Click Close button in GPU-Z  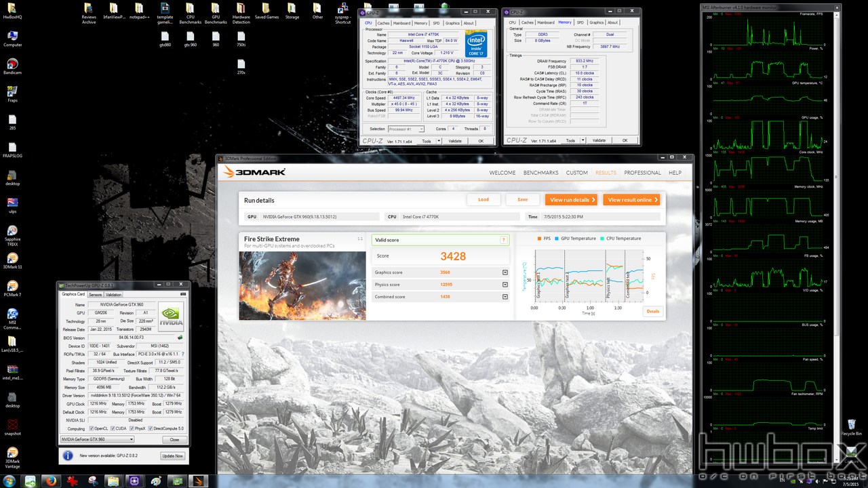(174, 439)
